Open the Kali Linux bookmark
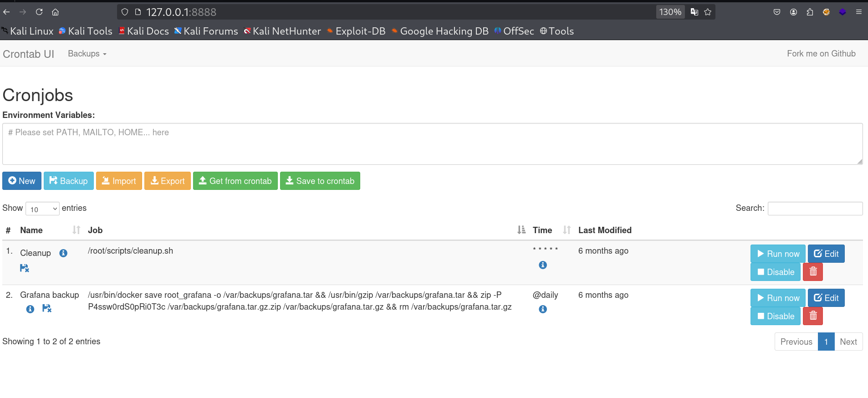This screenshot has height=398, width=868. [x=27, y=31]
